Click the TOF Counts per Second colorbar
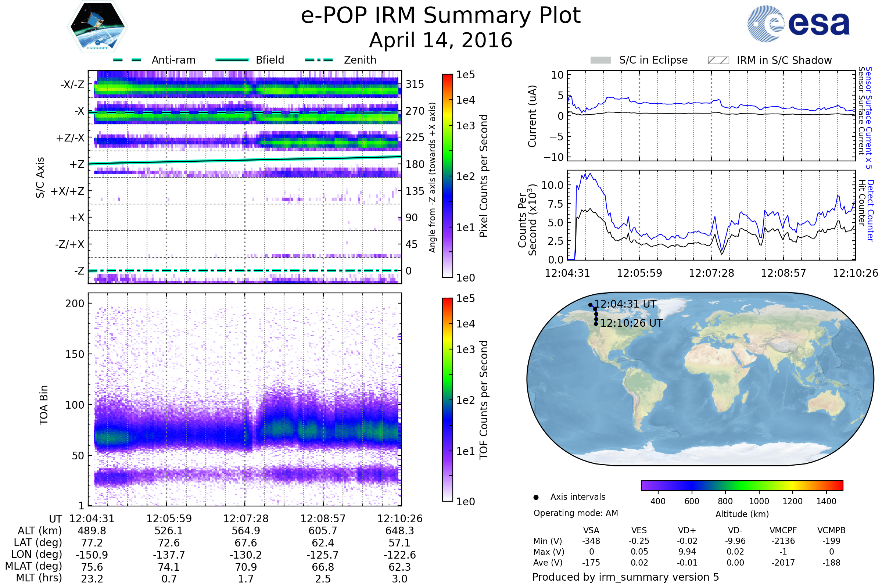Screen dimensions: 882x588 point(447,399)
